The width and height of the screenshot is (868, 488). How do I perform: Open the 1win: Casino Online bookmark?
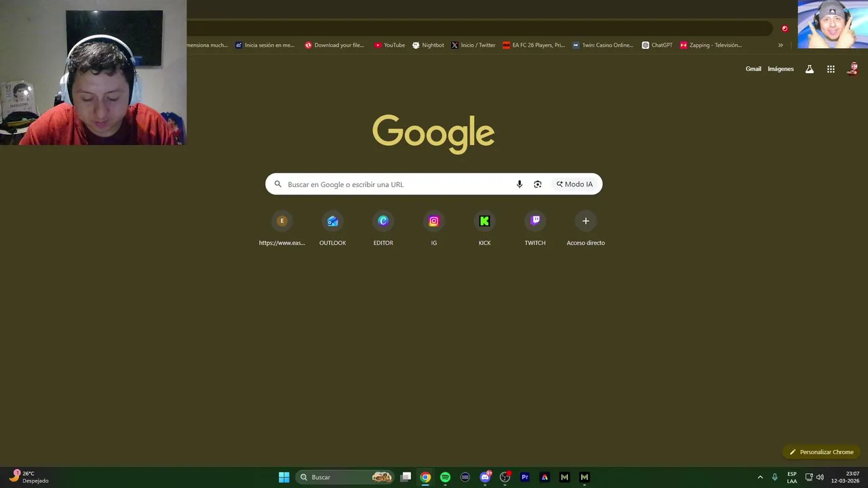[602, 45]
